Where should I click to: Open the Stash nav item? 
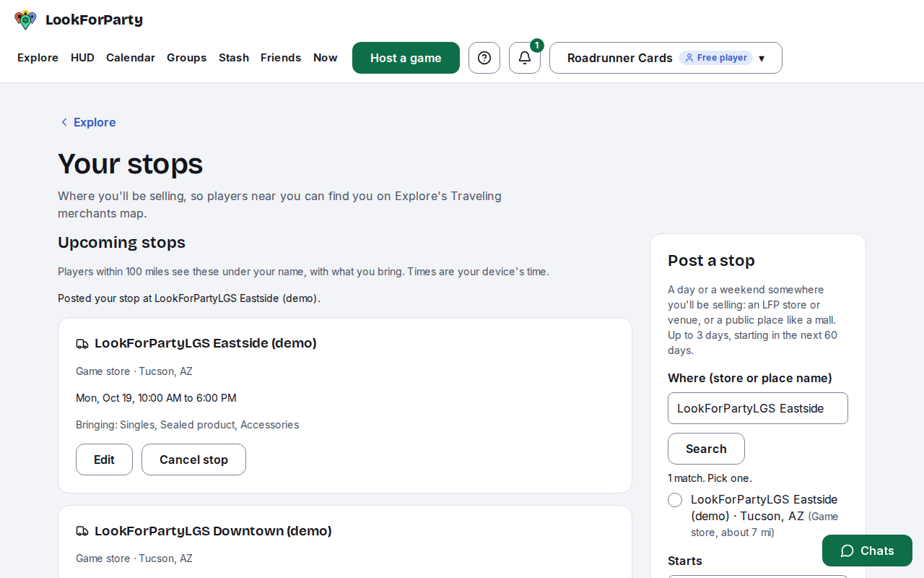(x=234, y=58)
